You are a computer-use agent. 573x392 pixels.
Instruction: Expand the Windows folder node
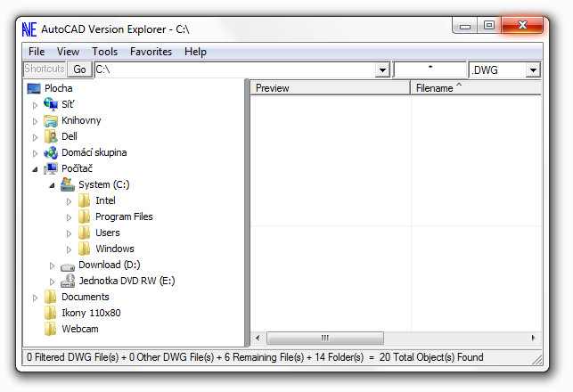pyautogui.click(x=70, y=249)
